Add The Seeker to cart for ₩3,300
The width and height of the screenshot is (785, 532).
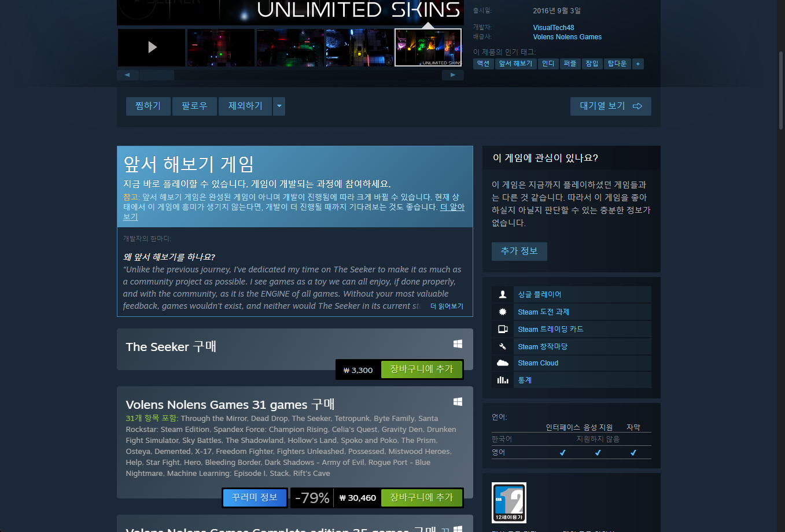pyautogui.click(x=422, y=369)
